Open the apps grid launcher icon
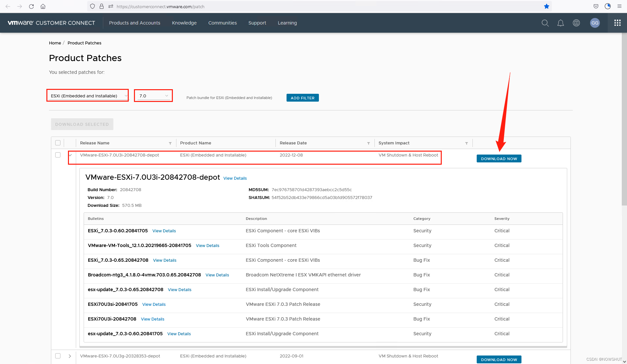 pyautogui.click(x=618, y=23)
